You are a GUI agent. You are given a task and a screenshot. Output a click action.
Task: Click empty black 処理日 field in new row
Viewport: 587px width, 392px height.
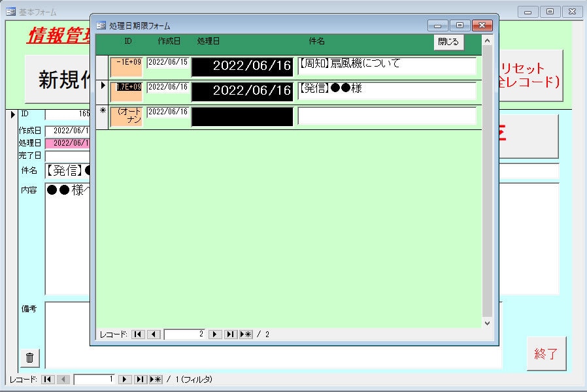pyautogui.click(x=243, y=116)
